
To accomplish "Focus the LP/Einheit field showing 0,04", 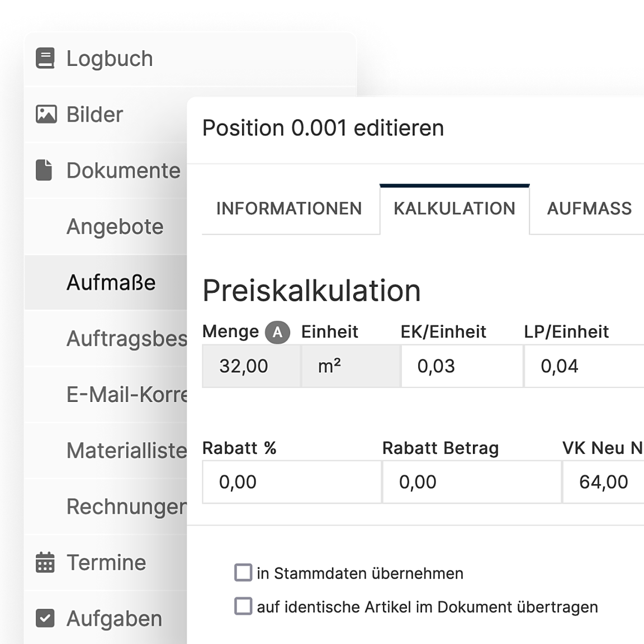I will pos(584,366).
